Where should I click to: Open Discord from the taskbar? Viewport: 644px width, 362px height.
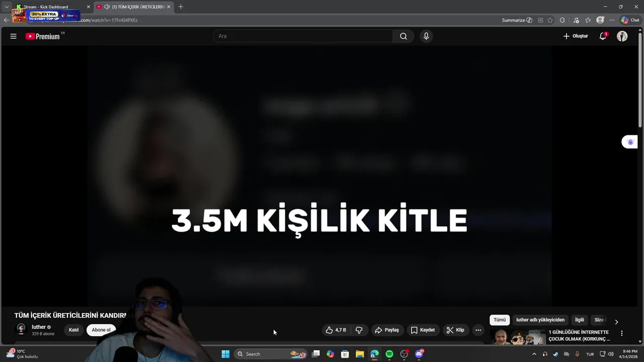coord(419,354)
